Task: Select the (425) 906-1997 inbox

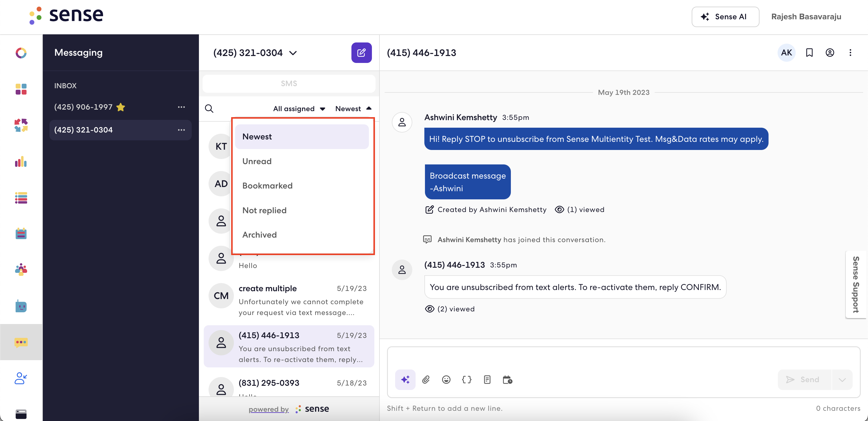Action: click(x=120, y=107)
